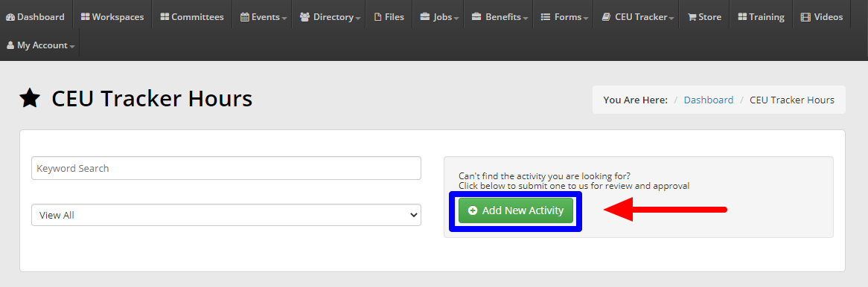The image size is (868, 287).
Task: Open the View All filter dropdown
Action: pos(226,215)
